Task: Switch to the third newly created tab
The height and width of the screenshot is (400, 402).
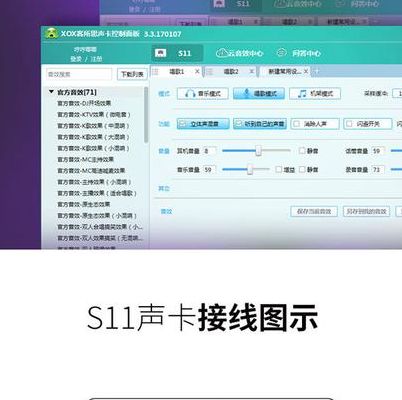Action: coord(285,72)
